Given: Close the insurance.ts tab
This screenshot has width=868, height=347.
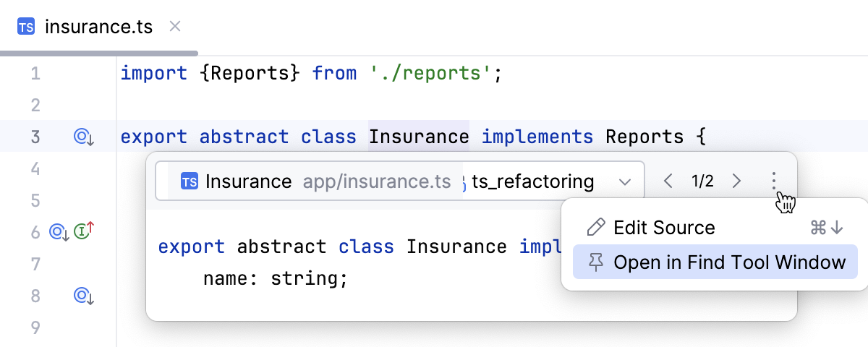Looking at the screenshot, I should [174, 27].
